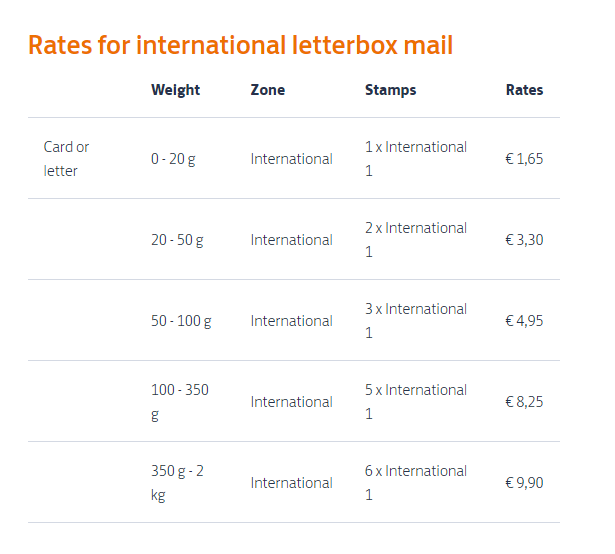Click the 'Rates for international letterbox mail' heading
This screenshot has height=554, width=615.
coord(240,45)
